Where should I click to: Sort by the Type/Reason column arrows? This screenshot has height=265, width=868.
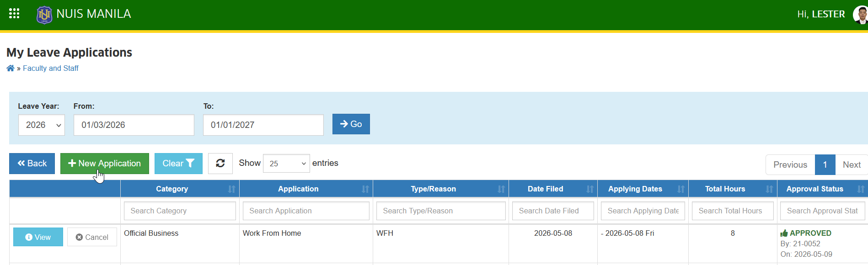pos(501,189)
